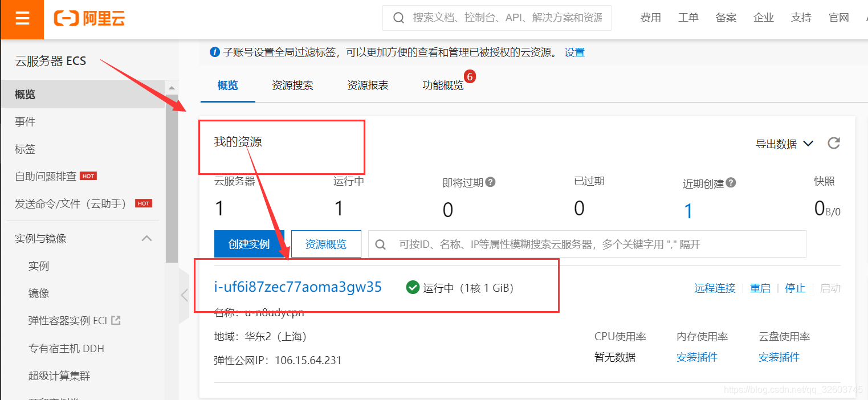Click the 地域:华东2(上海) text
868x400 pixels.
coord(260,337)
